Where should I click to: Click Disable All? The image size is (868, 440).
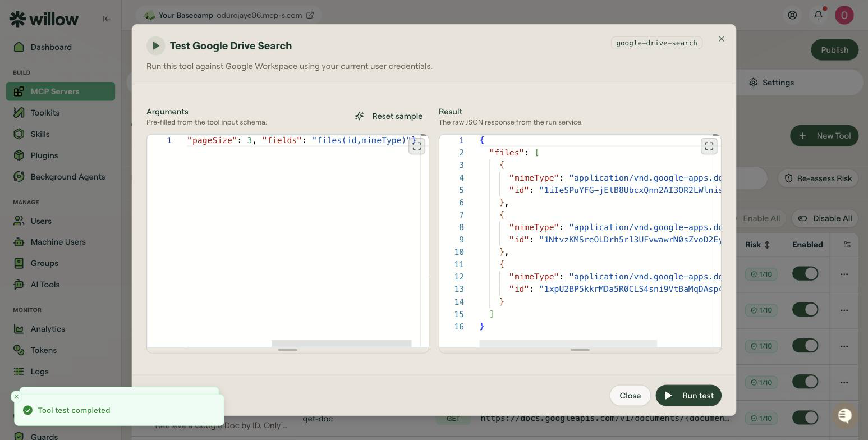click(x=825, y=218)
